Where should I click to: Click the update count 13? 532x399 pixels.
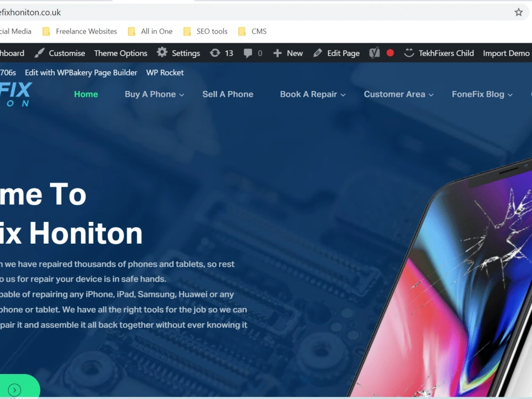229,53
